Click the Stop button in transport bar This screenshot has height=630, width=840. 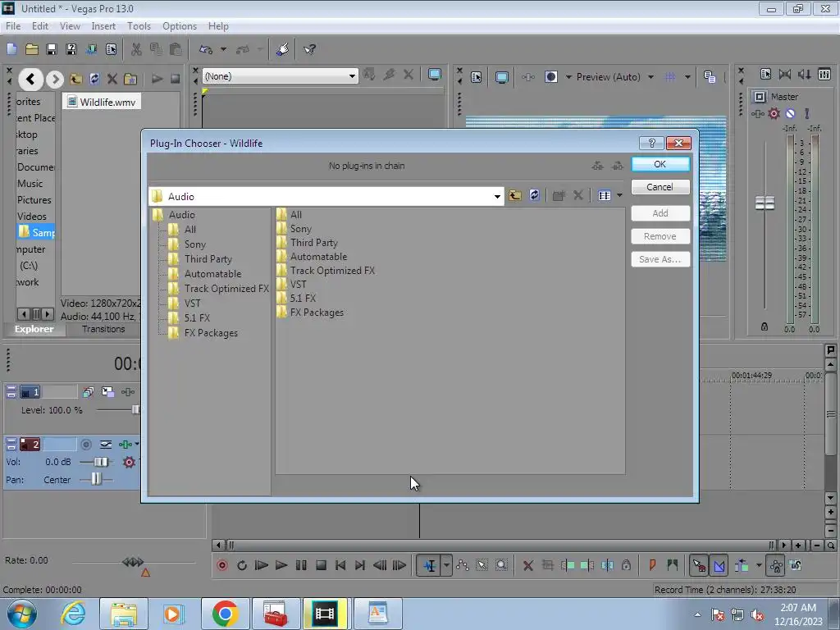point(321,565)
